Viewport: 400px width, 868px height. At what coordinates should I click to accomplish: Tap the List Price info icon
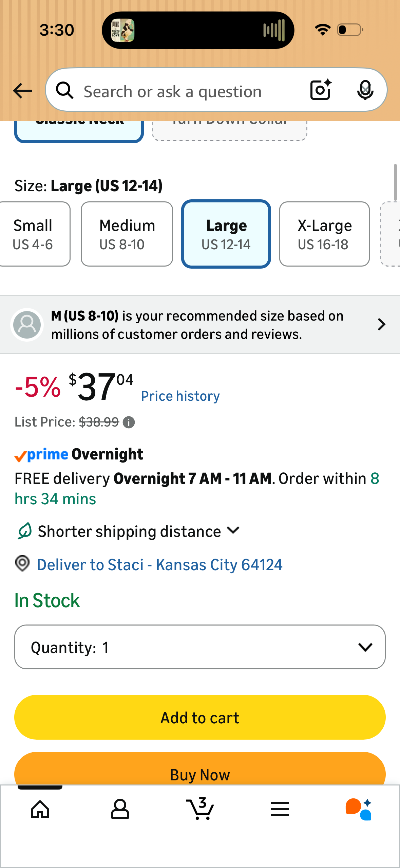tap(129, 422)
